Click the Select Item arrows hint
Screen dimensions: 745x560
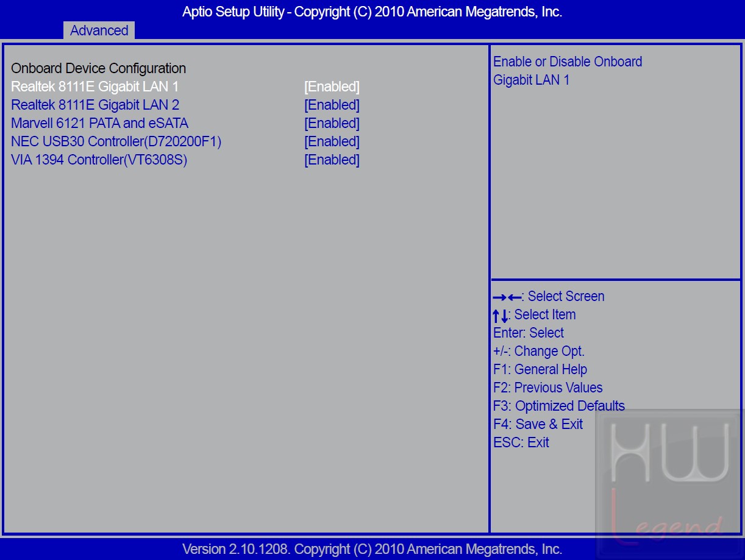pyautogui.click(x=534, y=315)
